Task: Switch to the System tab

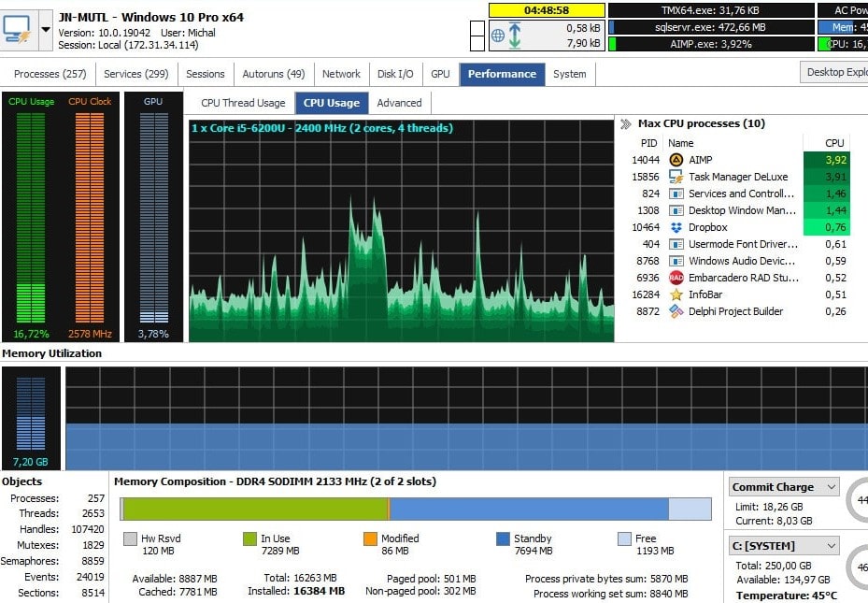Action: pyautogui.click(x=570, y=74)
